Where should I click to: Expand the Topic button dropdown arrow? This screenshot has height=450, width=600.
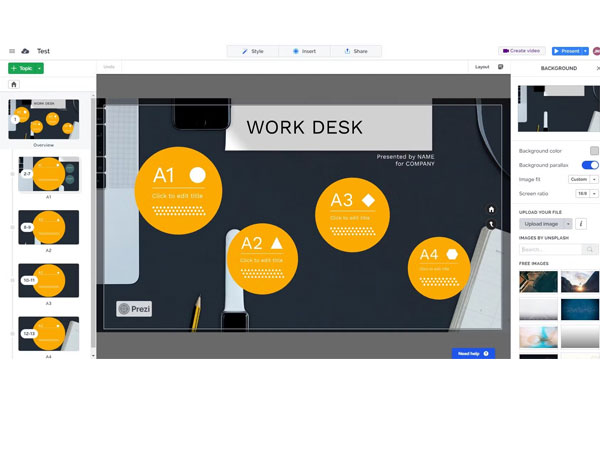click(x=41, y=68)
